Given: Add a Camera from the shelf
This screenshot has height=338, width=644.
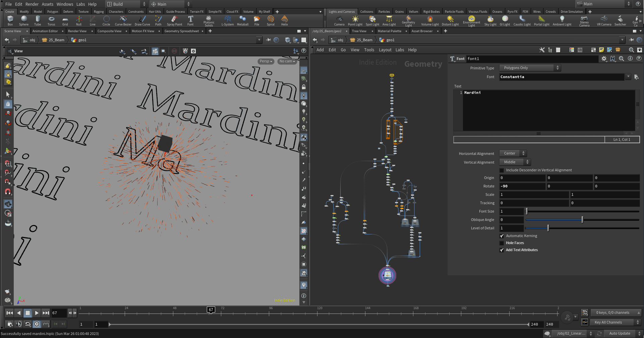Looking at the screenshot, I should 339,21.
